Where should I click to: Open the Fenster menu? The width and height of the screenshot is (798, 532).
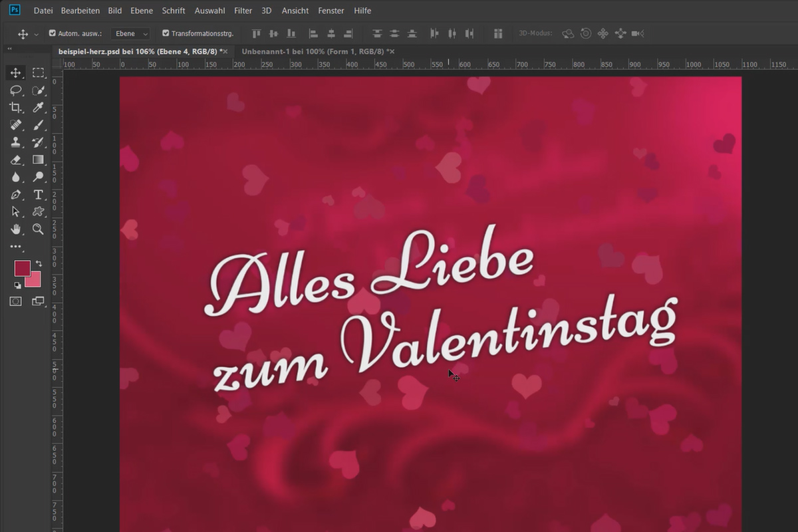(331, 11)
